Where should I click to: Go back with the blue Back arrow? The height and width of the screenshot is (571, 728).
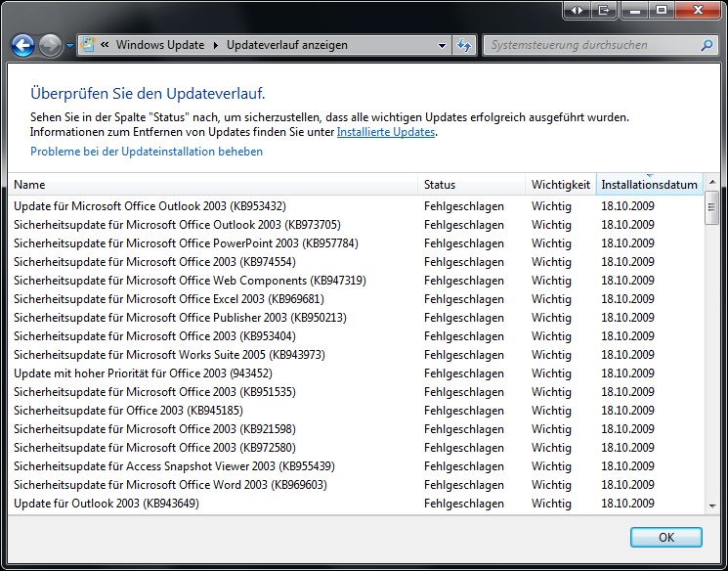(22, 46)
